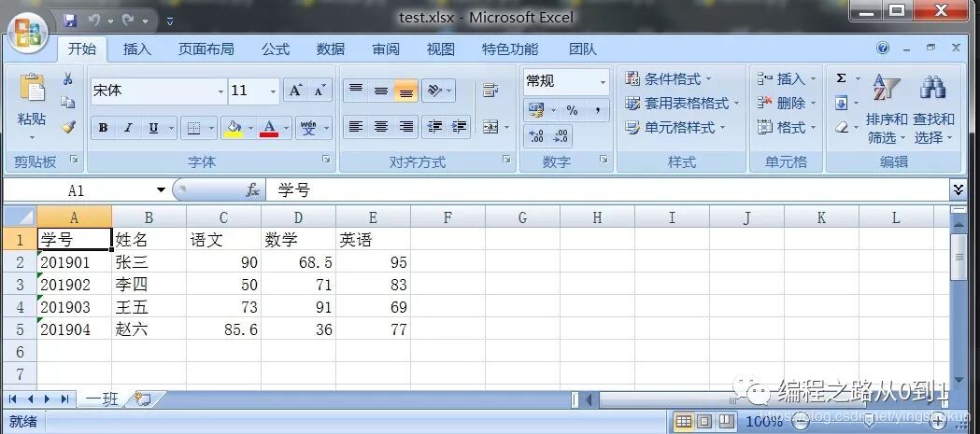Undo the last action

[94, 21]
